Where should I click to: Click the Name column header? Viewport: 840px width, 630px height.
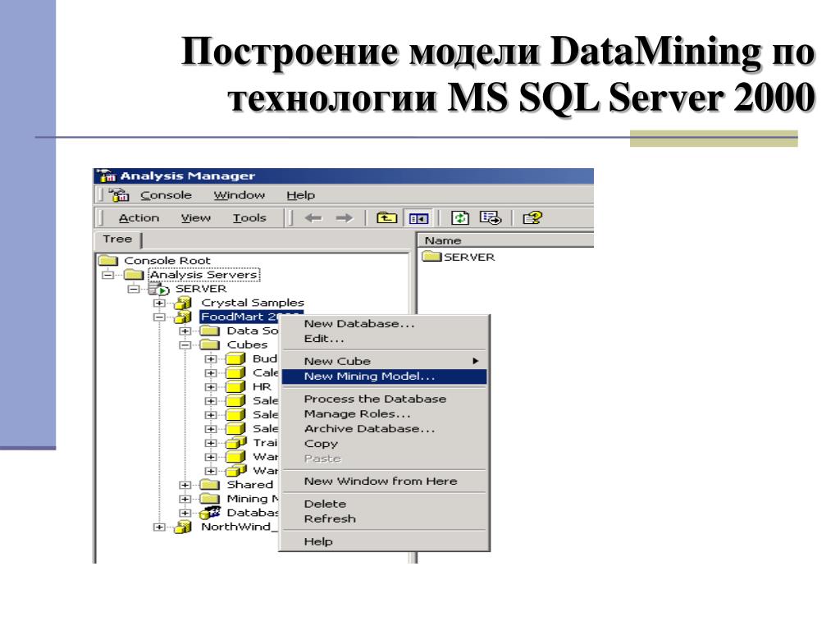505,240
